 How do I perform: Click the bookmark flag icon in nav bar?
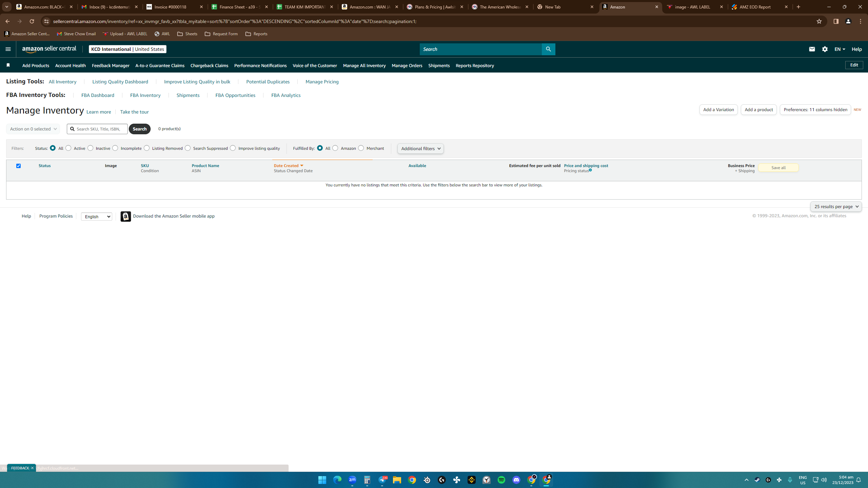coord(8,65)
